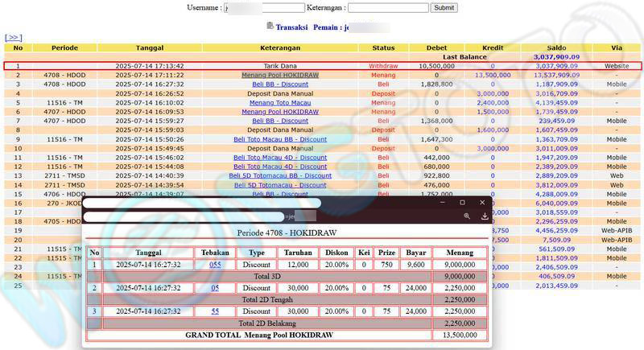Minimize the HOKIDRAW popup window

(x=441, y=203)
